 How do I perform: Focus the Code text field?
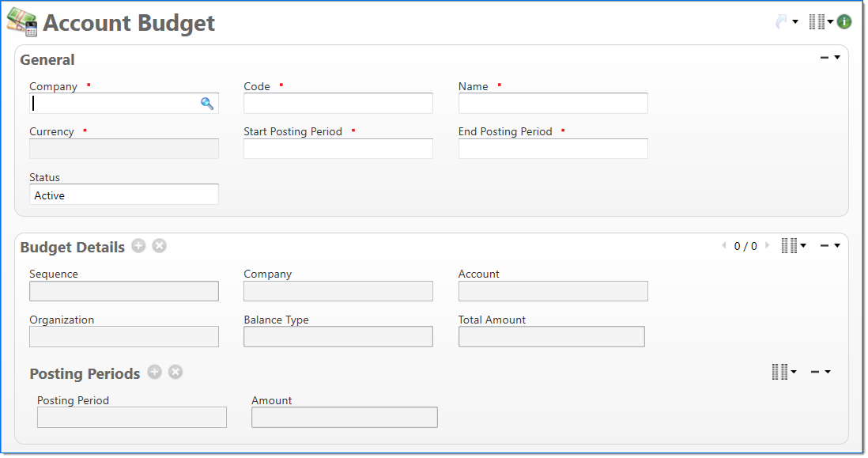[x=338, y=104]
